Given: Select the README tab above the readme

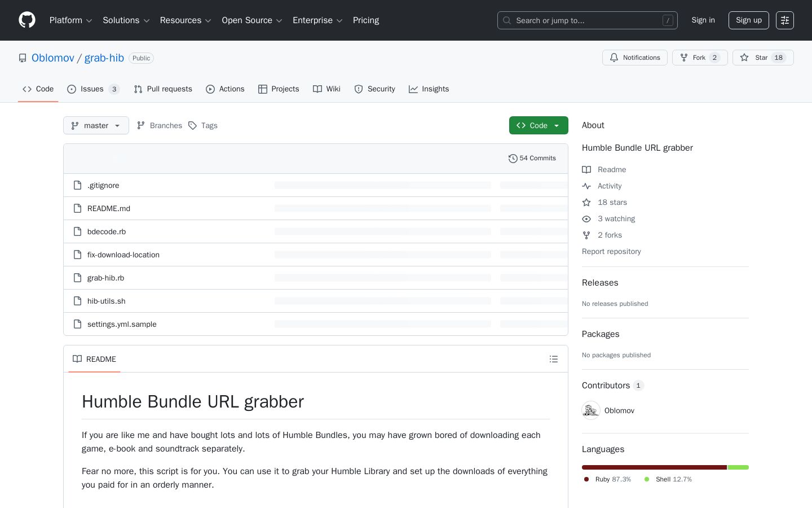Looking at the screenshot, I should coord(94,359).
